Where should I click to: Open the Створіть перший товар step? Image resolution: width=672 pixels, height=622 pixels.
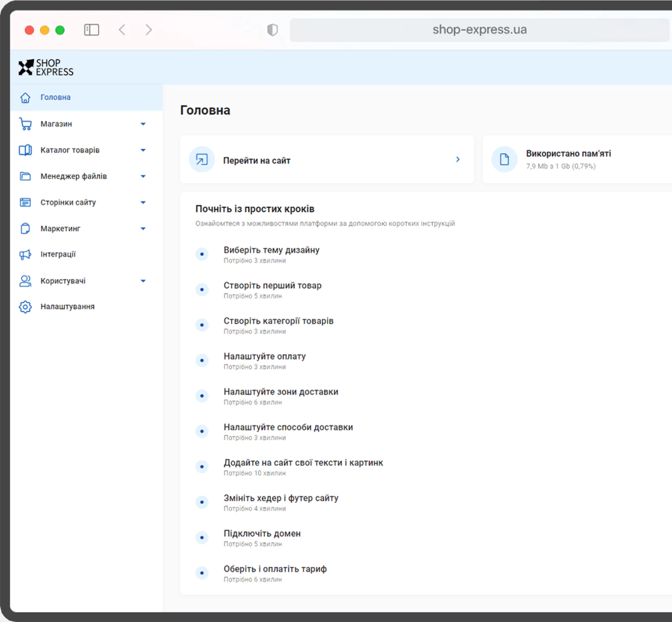(x=272, y=285)
